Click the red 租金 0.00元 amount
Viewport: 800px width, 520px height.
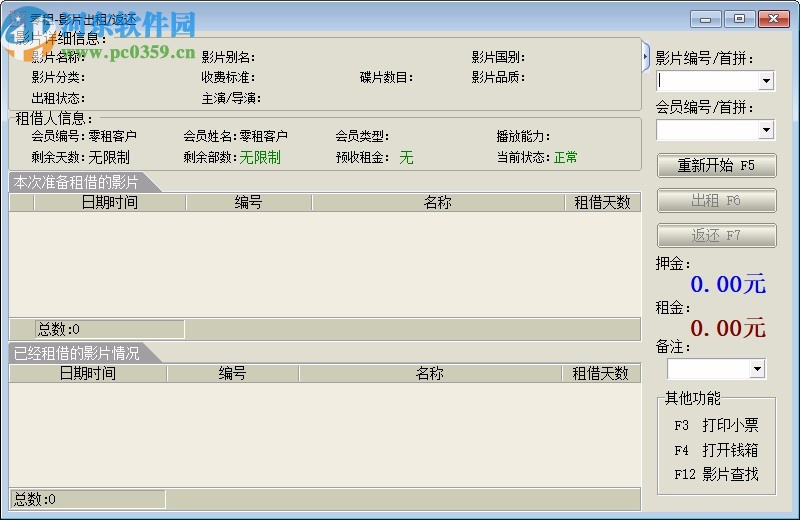pyautogui.click(x=728, y=328)
